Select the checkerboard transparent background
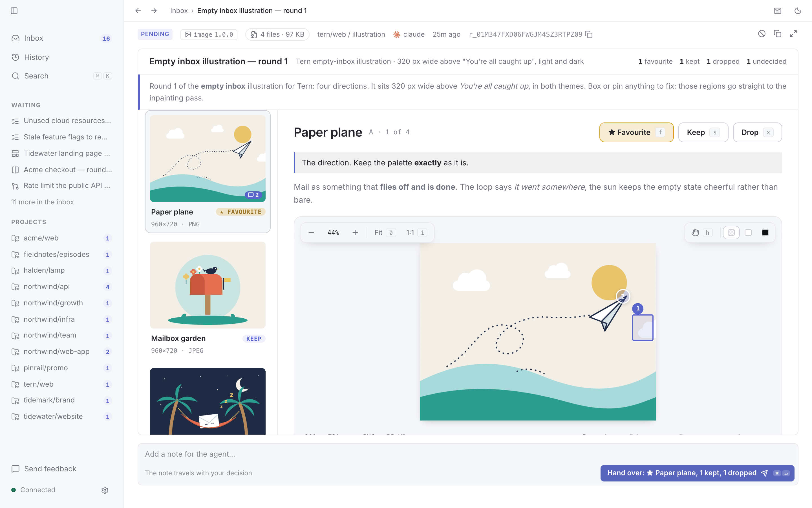 (x=731, y=233)
